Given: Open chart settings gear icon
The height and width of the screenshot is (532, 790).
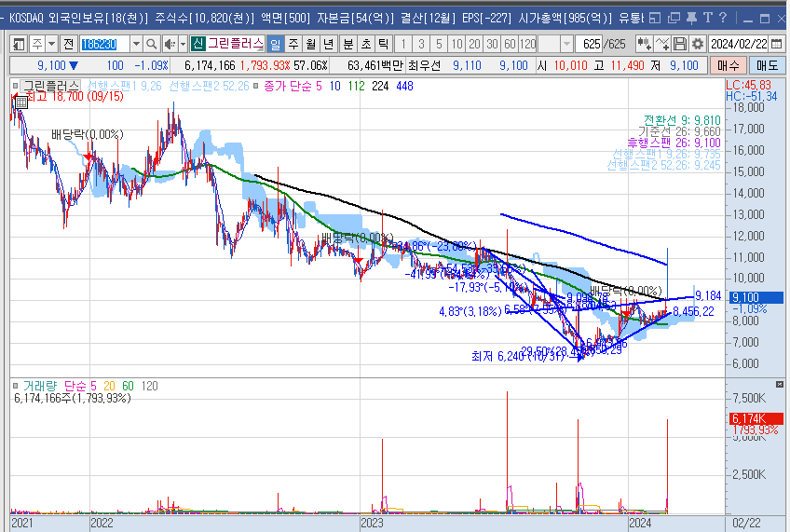Looking at the screenshot, I should click(x=697, y=45).
